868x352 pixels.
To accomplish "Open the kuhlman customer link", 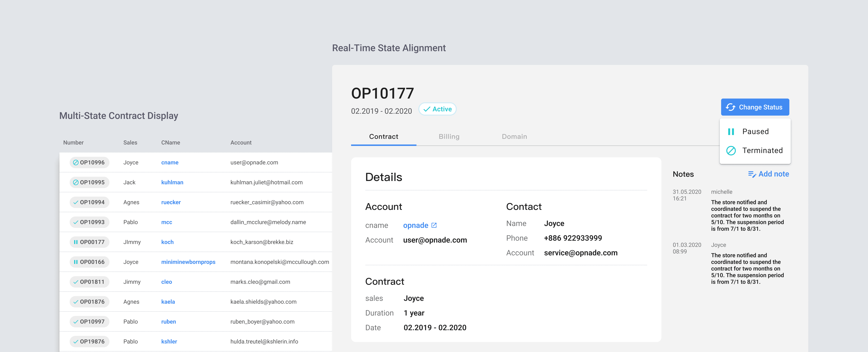I will (x=172, y=182).
